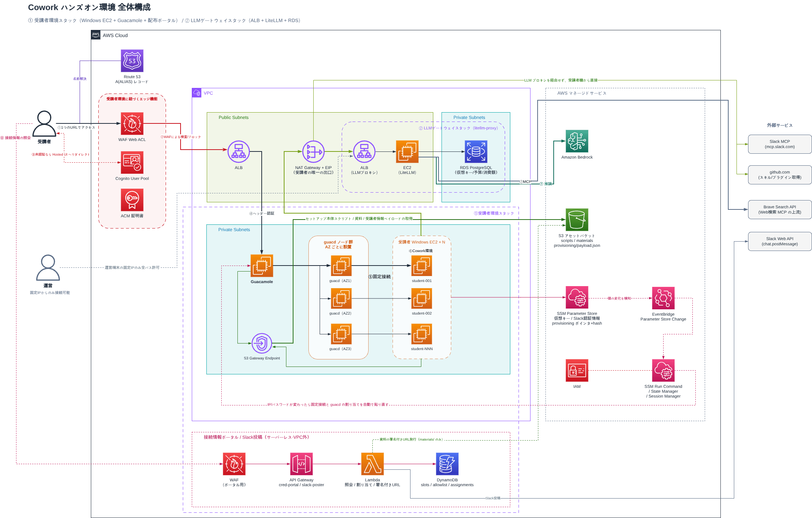
Task: Click the API Gateway icon
Action: coord(301,464)
